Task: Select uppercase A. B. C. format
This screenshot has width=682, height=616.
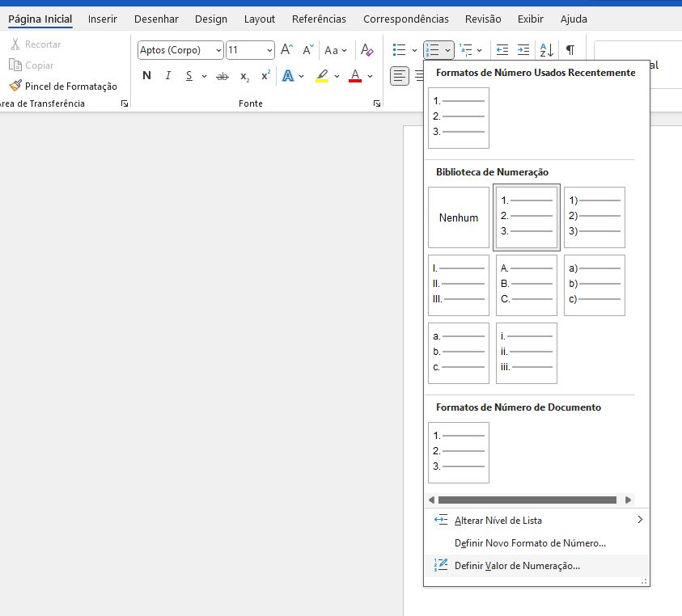Action: tap(527, 285)
